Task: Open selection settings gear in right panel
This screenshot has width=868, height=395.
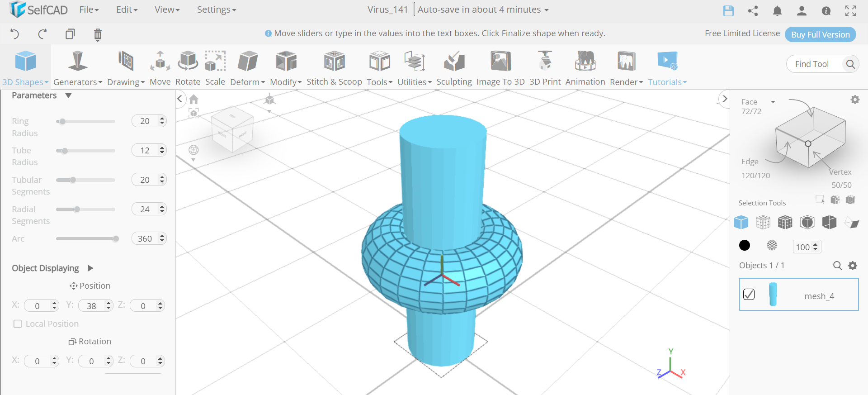Action: (855, 100)
